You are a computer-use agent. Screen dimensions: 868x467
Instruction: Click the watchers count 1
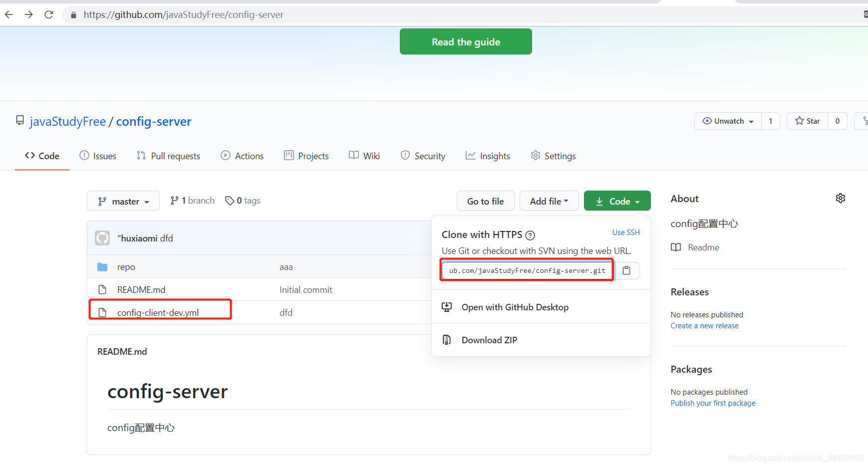[771, 121]
